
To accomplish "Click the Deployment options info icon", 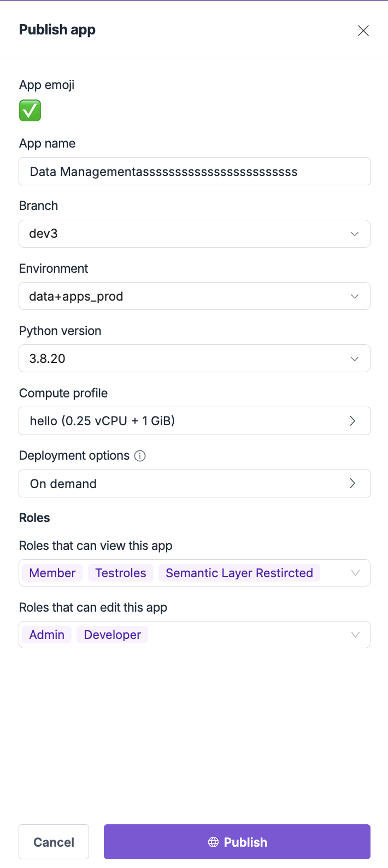I will coord(140,456).
